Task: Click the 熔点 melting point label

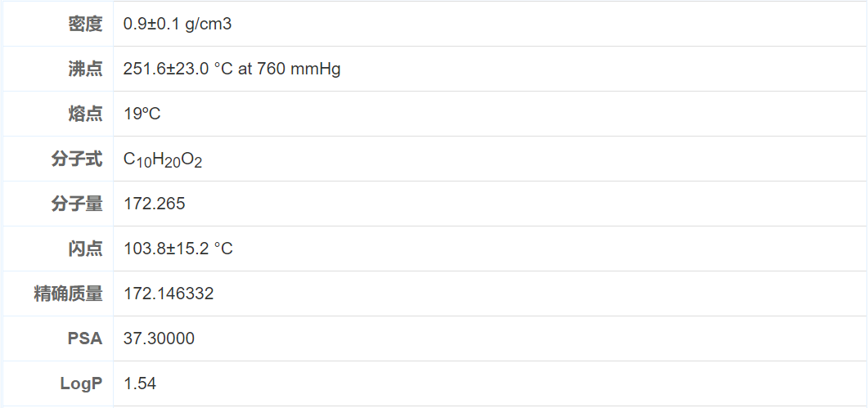Action: [85, 114]
